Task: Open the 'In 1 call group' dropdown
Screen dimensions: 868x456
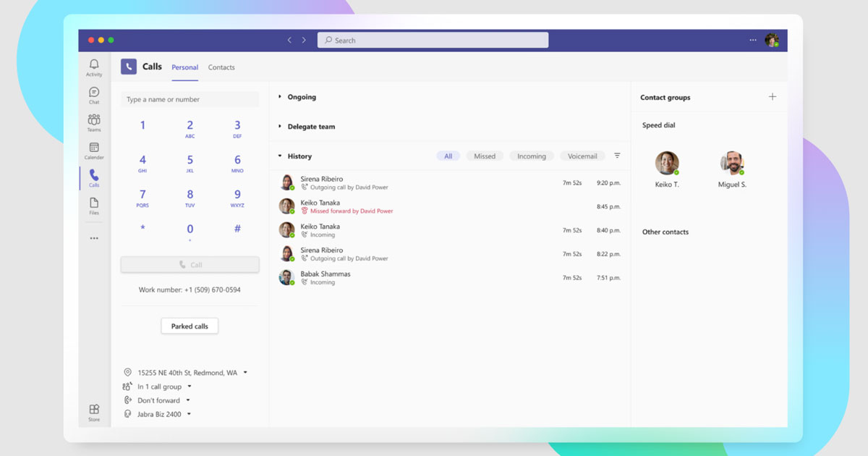Action: point(190,387)
